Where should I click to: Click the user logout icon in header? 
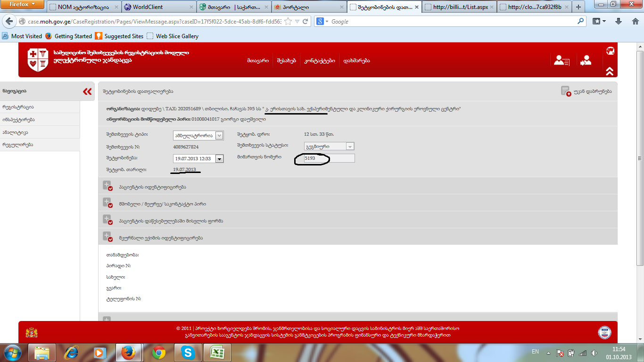point(586,60)
